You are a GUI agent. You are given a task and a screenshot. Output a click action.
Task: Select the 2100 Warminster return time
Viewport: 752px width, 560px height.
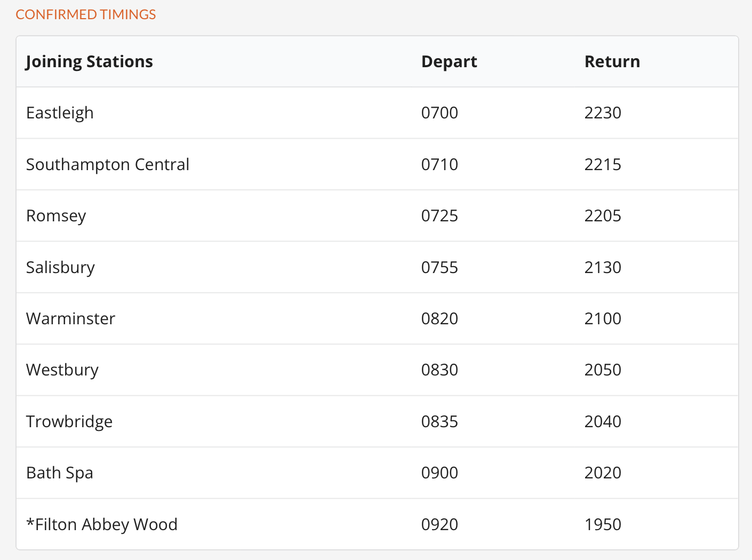(x=603, y=318)
